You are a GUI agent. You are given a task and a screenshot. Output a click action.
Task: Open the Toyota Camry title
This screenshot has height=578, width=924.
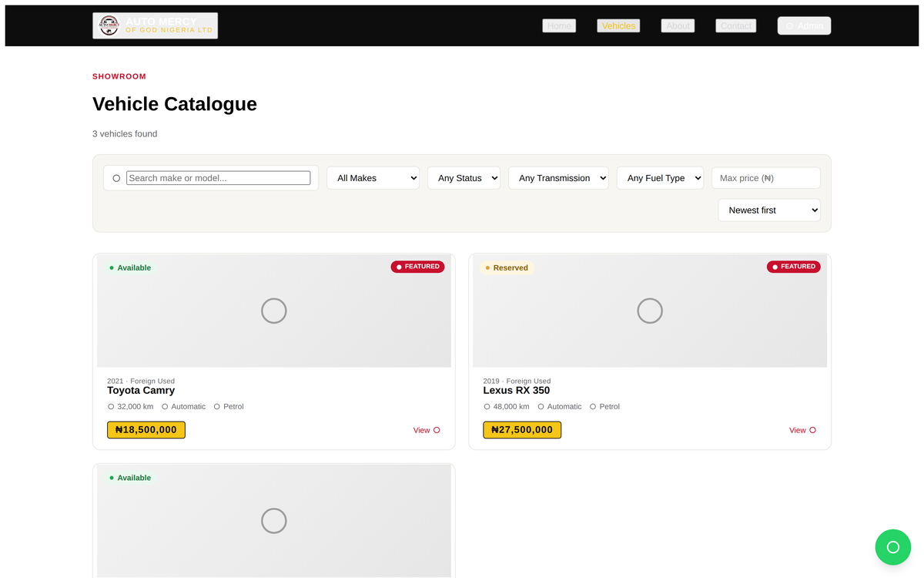click(141, 391)
